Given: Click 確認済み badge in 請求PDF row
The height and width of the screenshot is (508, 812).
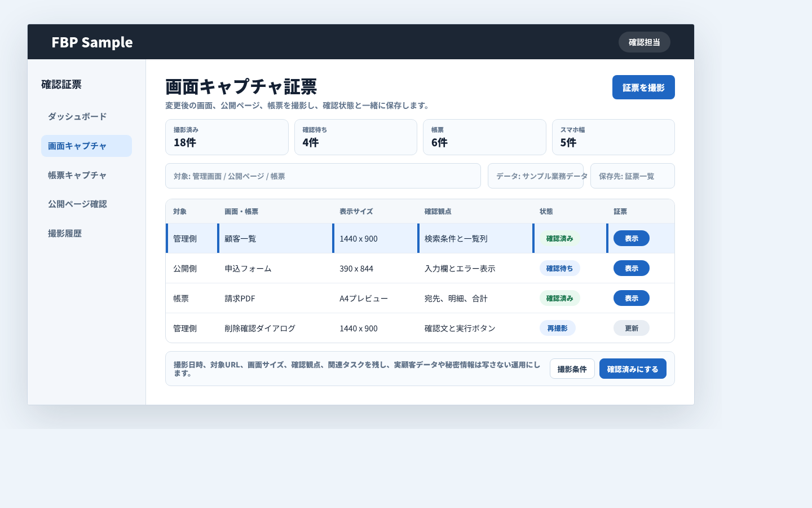Looking at the screenshot, I should pyautogui.click(x=559, y=299).
